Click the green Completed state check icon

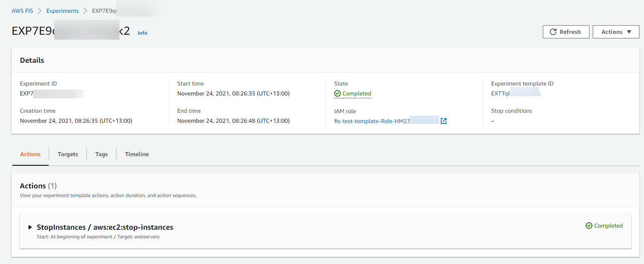[x=337, y=94]
